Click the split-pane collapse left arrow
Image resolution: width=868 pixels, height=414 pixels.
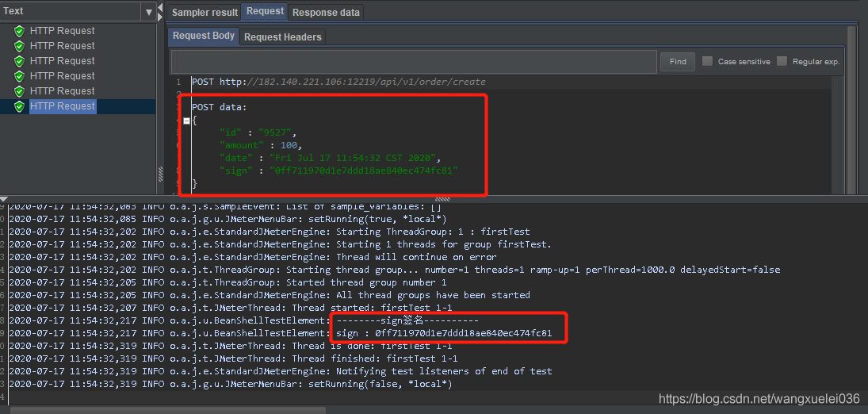pos(161,6)
